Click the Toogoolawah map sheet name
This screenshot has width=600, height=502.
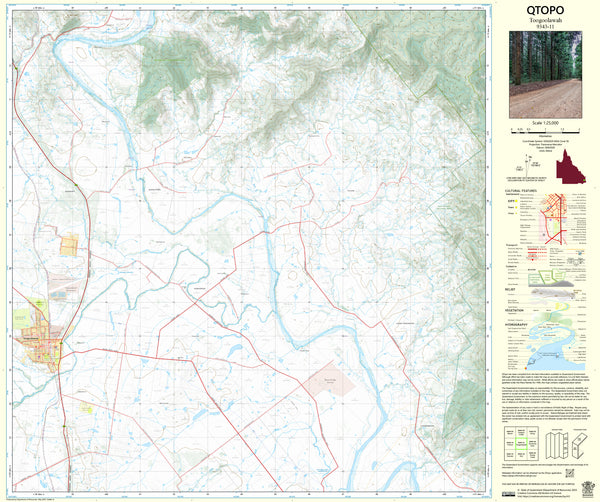pyautogui.click(x=545, y=20)
